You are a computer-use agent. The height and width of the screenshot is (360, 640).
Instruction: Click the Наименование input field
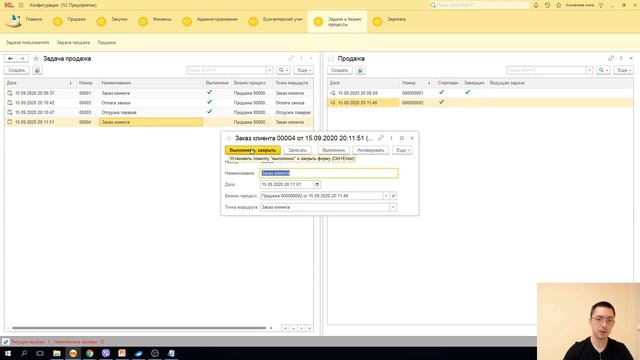329,173
